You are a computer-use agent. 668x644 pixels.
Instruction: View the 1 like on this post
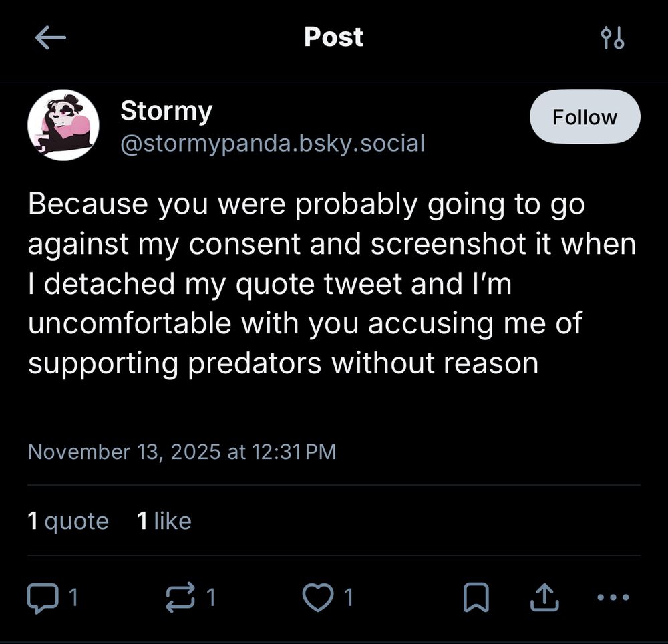[x=164, y=520]
